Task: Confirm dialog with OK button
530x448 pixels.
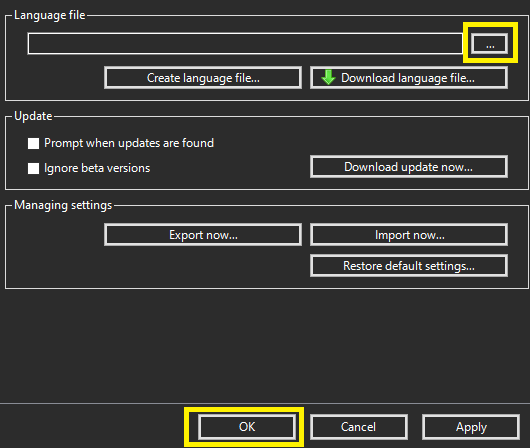Action: [x=247, y=427]
